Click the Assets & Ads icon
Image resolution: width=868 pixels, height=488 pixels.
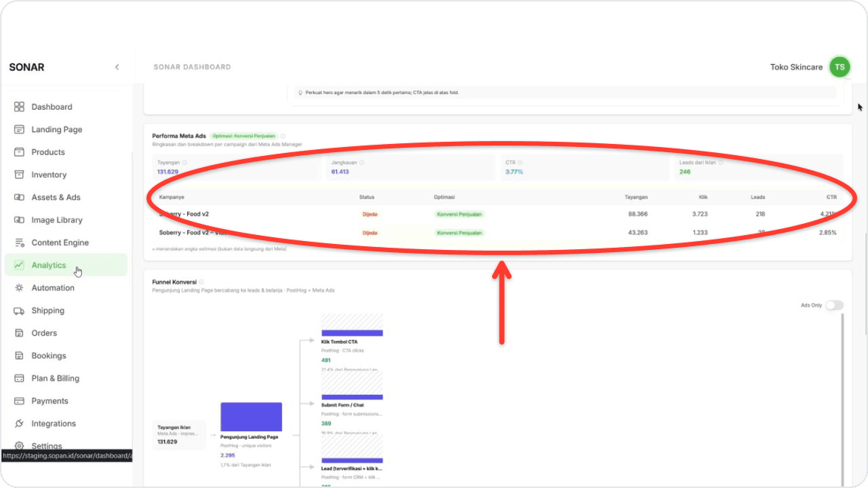[19, 197]
